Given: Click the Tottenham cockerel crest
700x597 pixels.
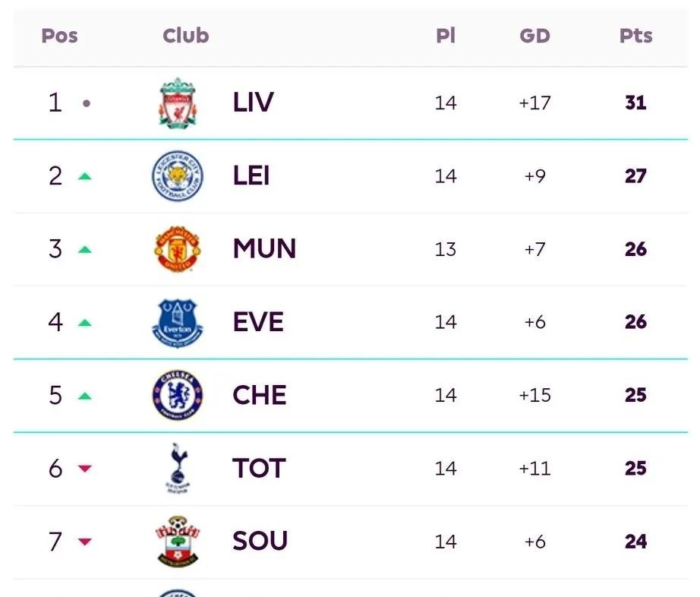Looking at the screenshot, I should tap(178, 468).
